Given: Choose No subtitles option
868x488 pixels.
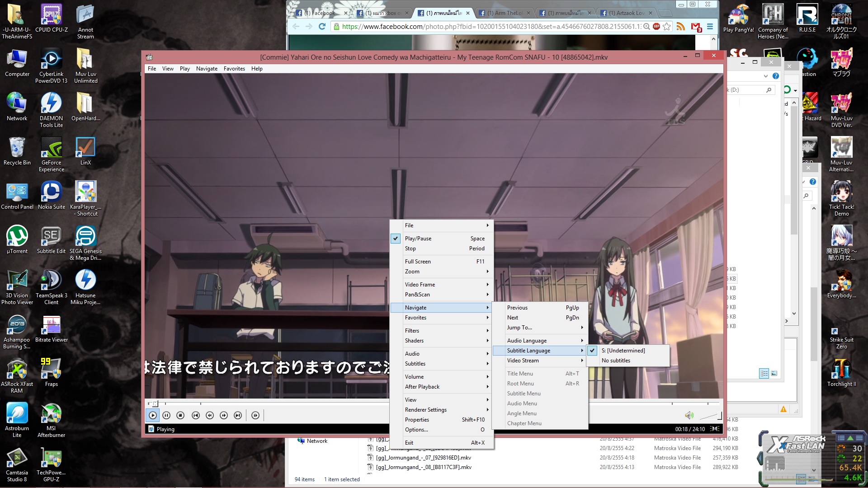Looking at the screenshot, I should [x=616, y=361].
